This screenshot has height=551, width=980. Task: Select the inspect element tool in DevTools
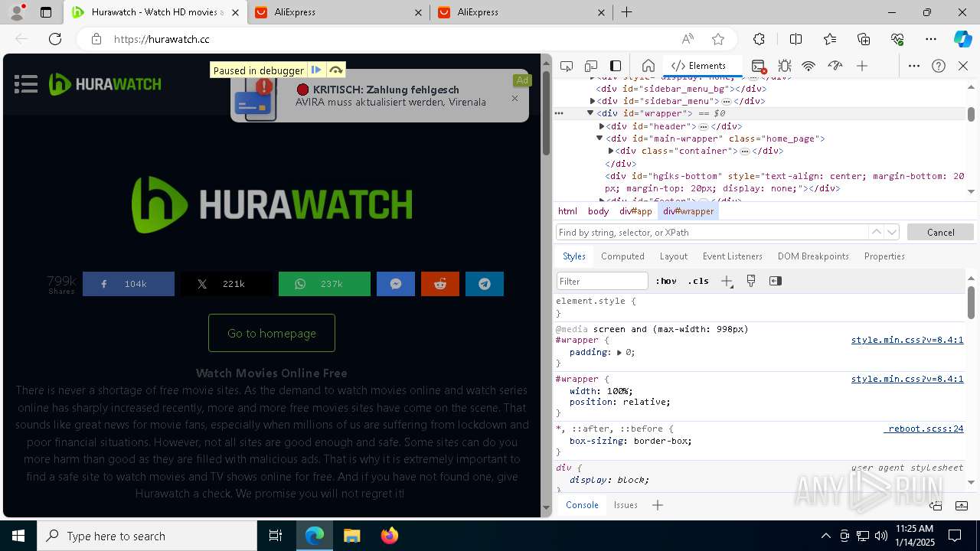coord(567,66)
